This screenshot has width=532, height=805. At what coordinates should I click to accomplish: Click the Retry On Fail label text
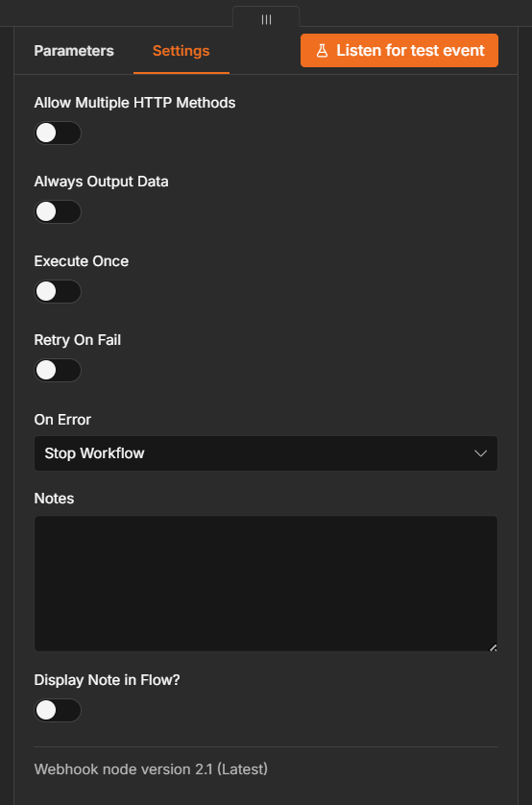click(78, 340)
